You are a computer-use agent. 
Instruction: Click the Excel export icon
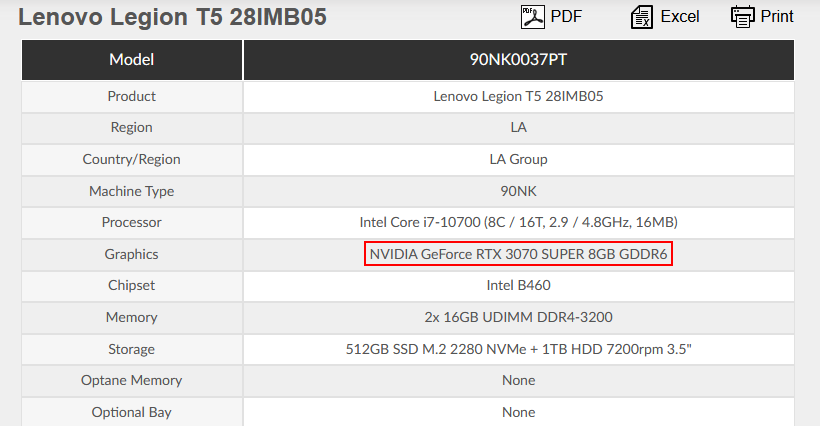tap(642, 17)
